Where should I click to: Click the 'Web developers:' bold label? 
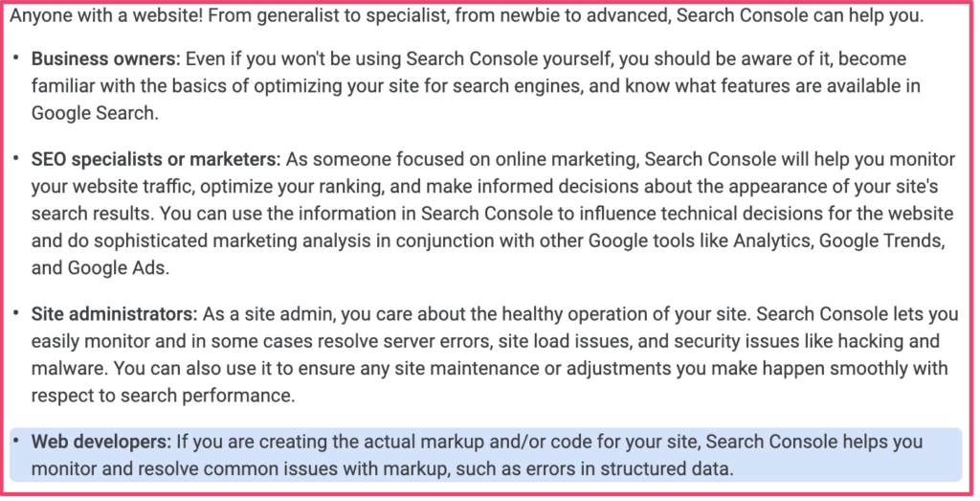pos(101,442)
